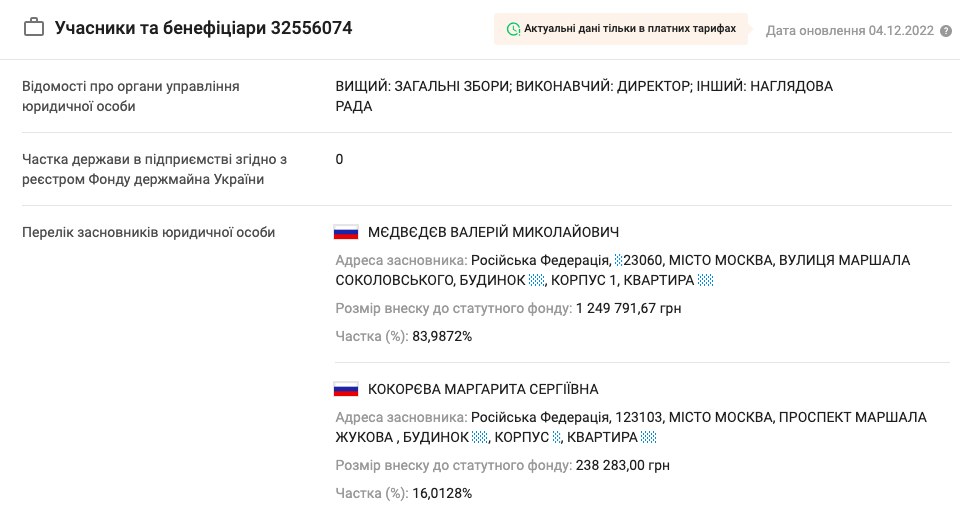Click the briefcase icon beside the heading
The width and height of the screenshot is (960, 515).
click(34, 28)
